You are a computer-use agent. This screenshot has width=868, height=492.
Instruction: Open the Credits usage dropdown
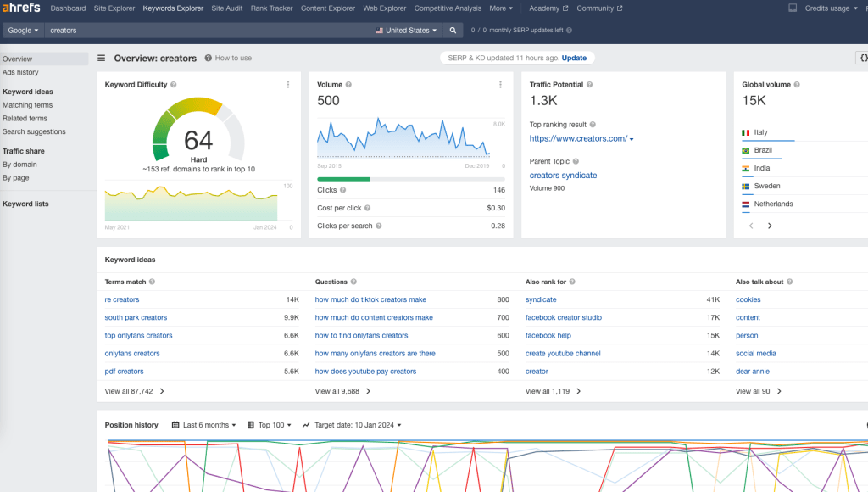point(831,8)
